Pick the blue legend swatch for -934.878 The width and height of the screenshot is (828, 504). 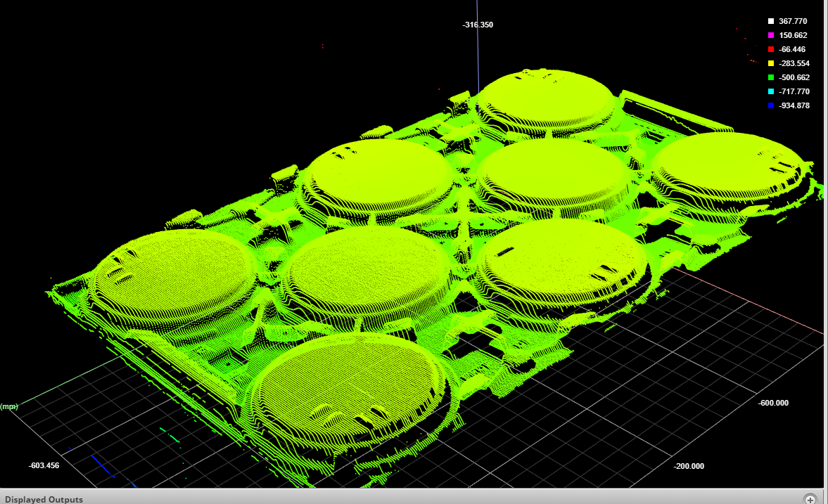[x=771, y=105]
